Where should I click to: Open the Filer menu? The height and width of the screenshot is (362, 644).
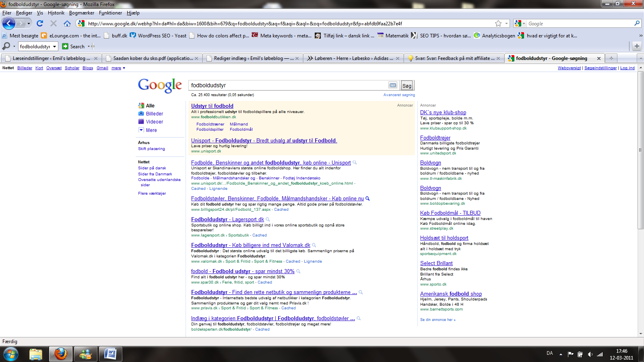7,13
